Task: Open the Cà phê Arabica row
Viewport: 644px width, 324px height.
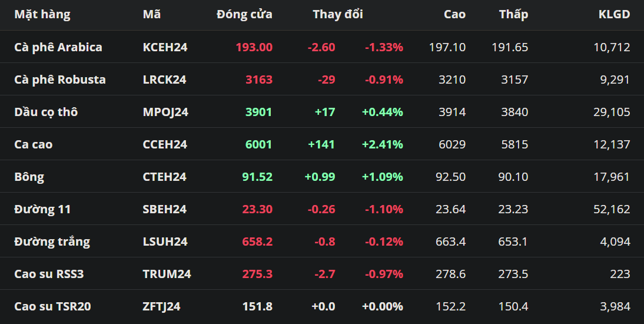Action: 58,47
